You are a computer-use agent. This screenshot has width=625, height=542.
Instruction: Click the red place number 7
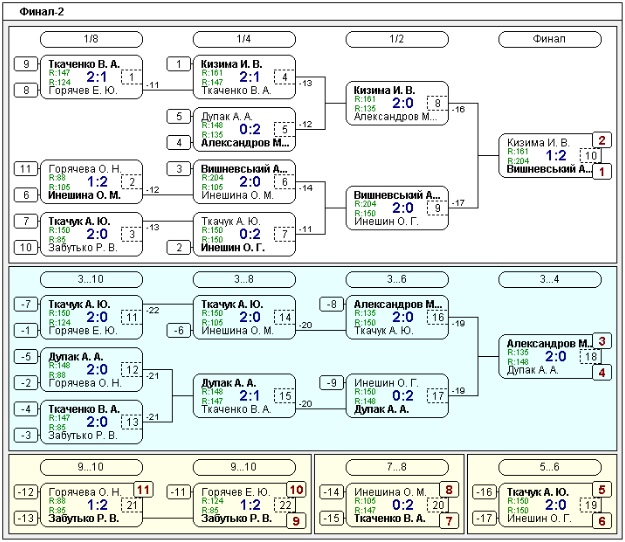(449, 521)
